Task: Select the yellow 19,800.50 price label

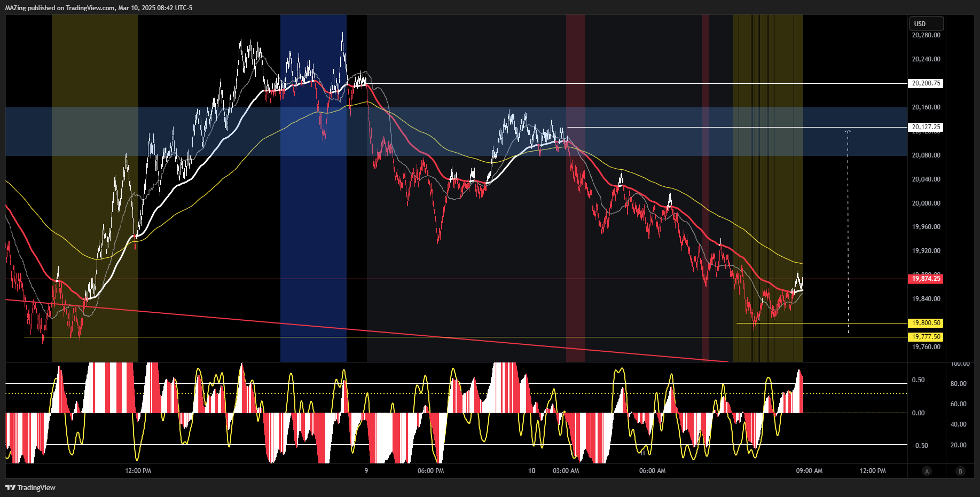Action: click(x=926, y=323)
